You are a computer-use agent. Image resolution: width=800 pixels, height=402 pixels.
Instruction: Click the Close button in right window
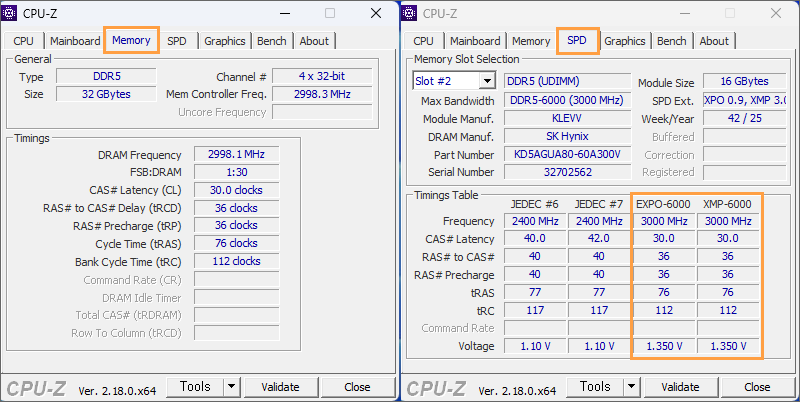[757, 387]
